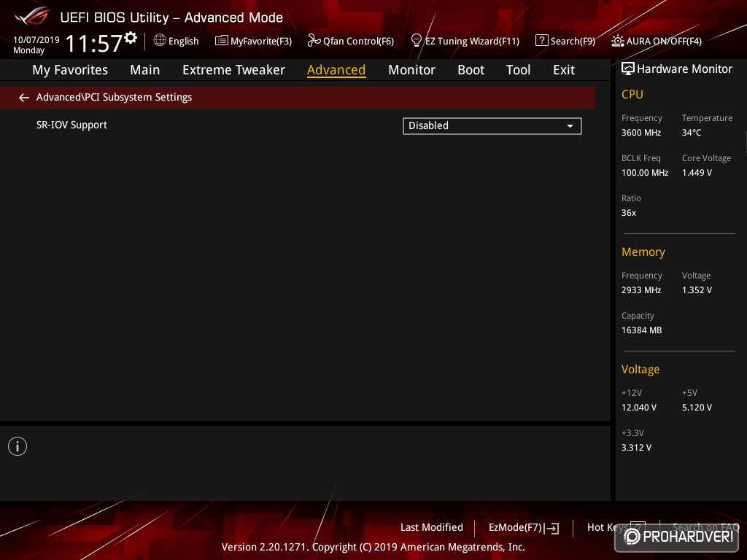
Task: Click Advanced\PCI Subsystem Settings breadcrumb
Action: [x=114, y=97]
